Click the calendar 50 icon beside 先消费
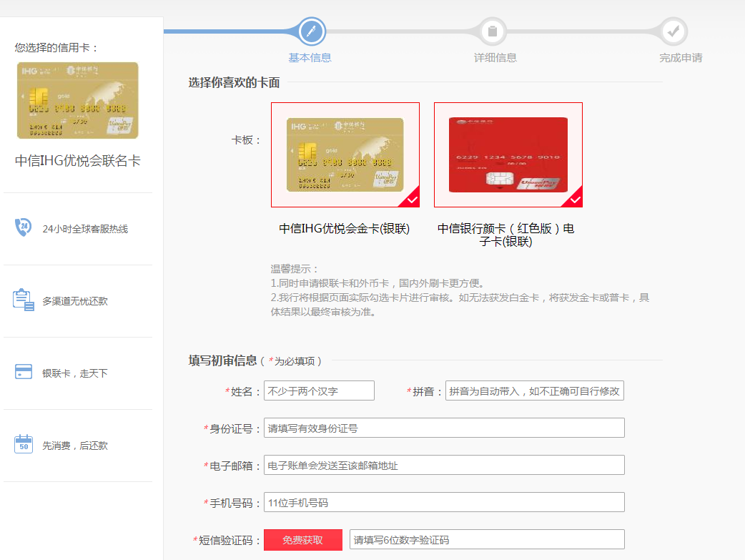745x560 pixels. tap(24, 444)
